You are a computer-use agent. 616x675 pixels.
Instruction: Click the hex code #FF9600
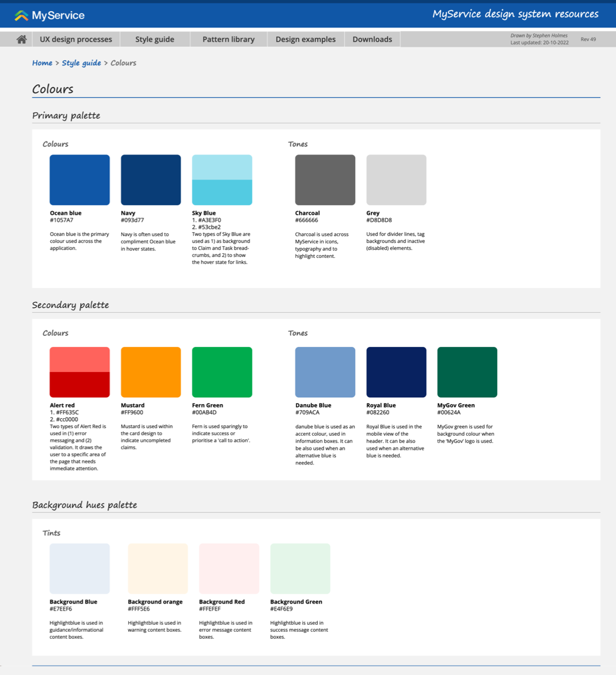(132, 412)
